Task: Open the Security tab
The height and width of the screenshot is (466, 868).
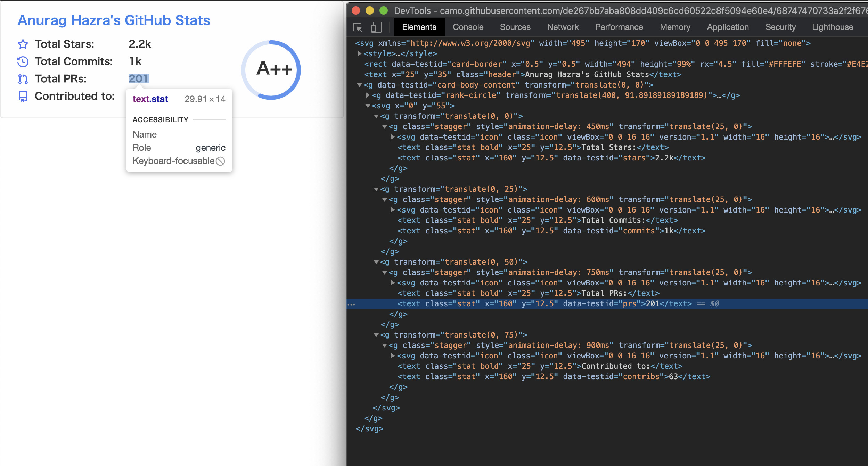Action: (780, 27)
